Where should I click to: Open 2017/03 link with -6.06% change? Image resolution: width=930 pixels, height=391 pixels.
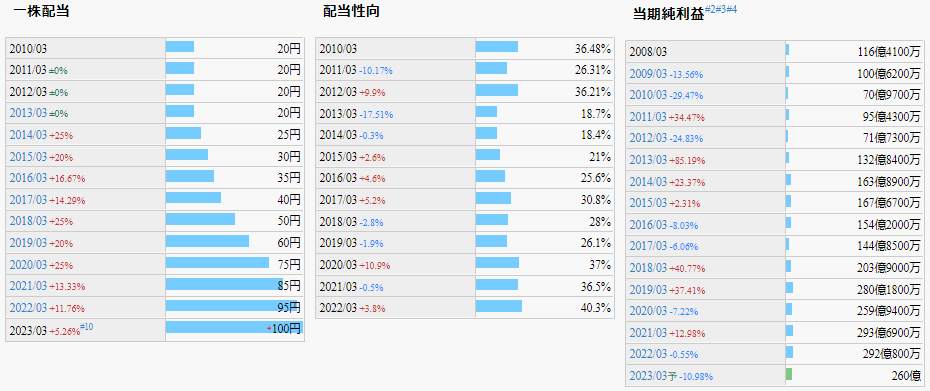[x=648, y=246]
